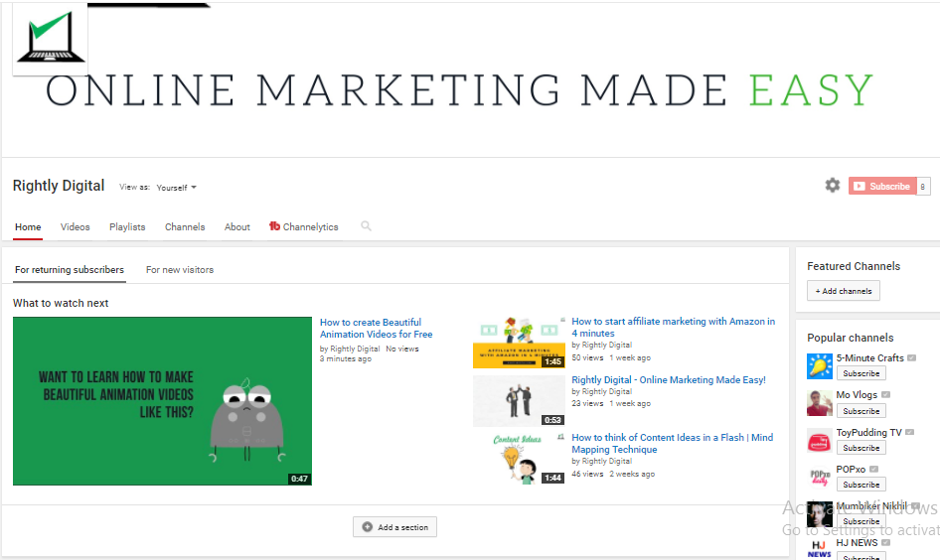Open the About tab
Screen dimensions: 940x560
pyautogui.click(x=237, y=227)
